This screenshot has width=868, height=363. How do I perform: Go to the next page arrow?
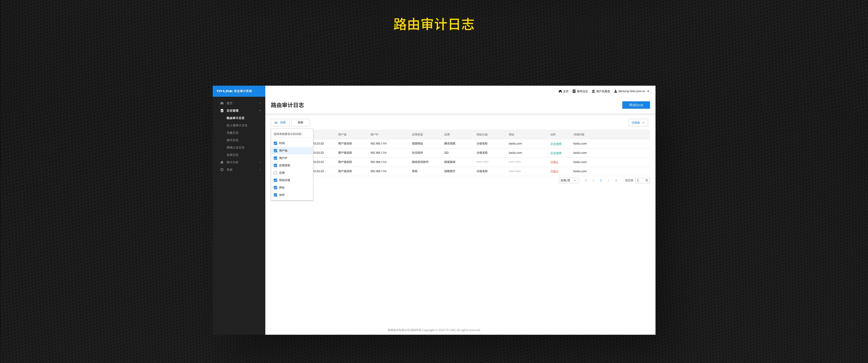coord(608,180)
